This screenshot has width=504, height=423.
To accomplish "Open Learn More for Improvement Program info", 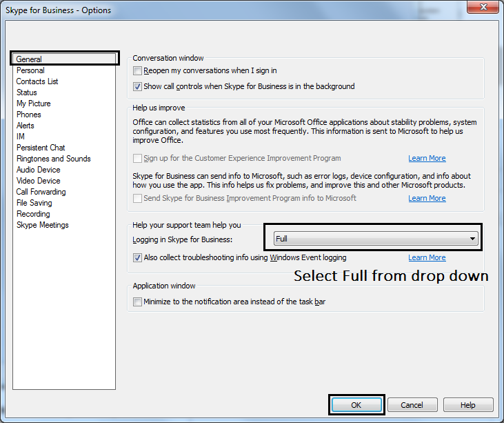I will (427, 198).
